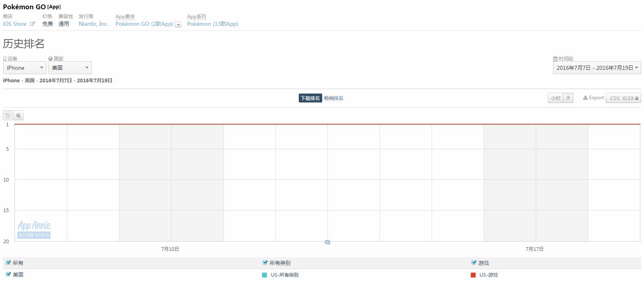Click the US-所有类别 legend label
The height and width of the screenshot is (292, 644).
[x=285, y=275]
